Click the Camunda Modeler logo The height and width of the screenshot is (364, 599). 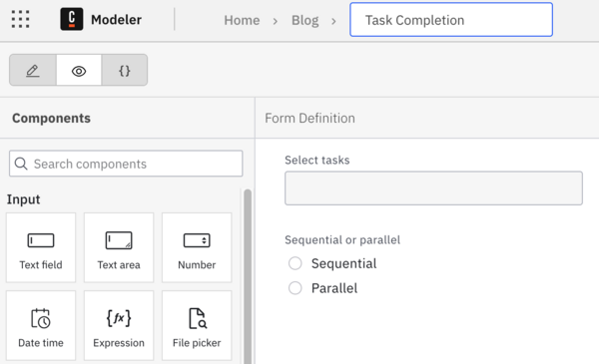click(72, 19)
